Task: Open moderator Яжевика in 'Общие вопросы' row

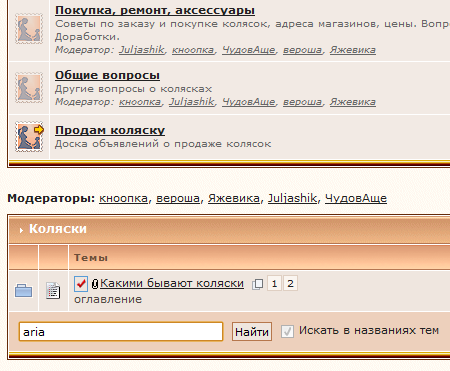Action: [353, 102]
